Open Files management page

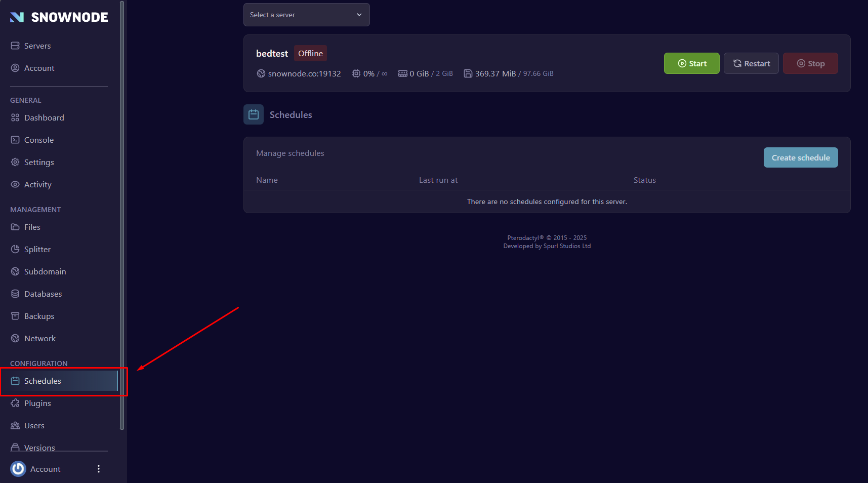[32, 227]
